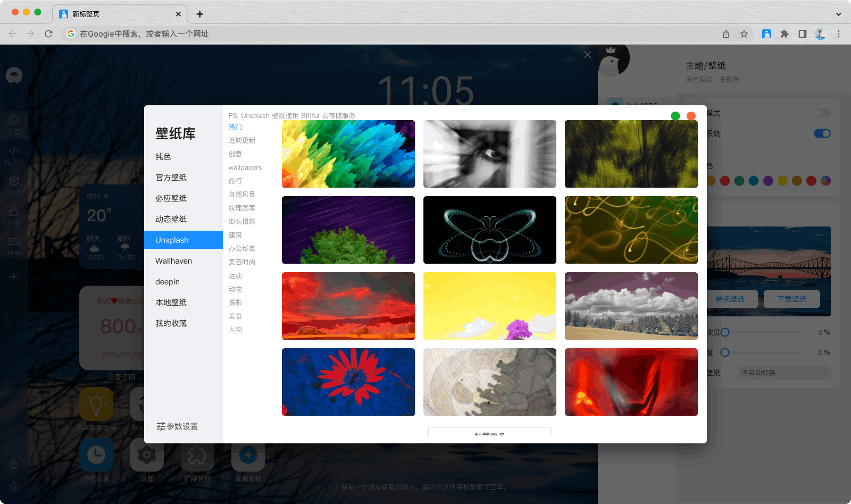Viewport: 851px width, 504px height.
Task: Open Chrome three-dot menu
Action: (x=838, y=34)
